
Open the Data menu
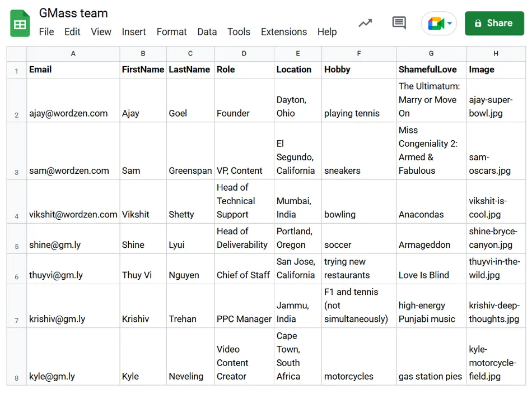tap(207, 32)
